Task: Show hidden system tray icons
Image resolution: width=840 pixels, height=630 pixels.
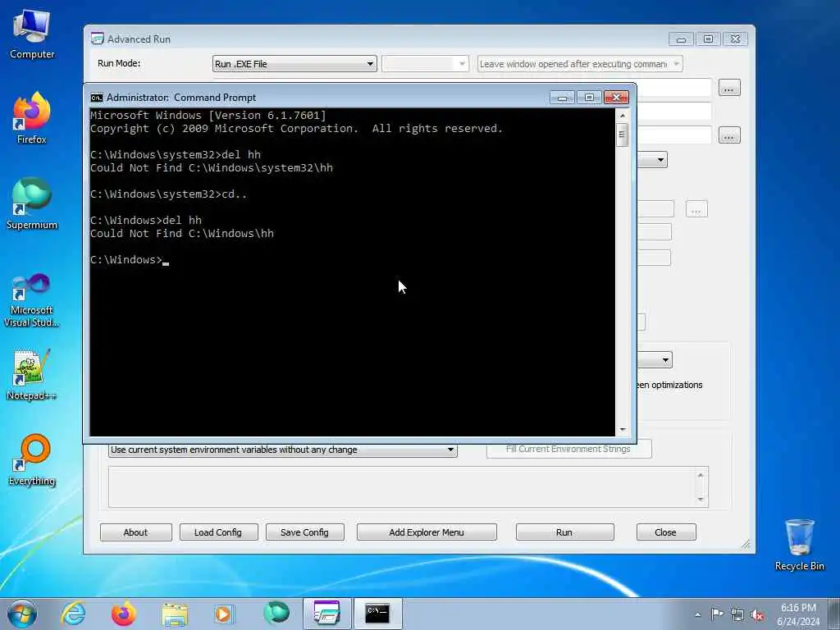Action: [697, 614]
